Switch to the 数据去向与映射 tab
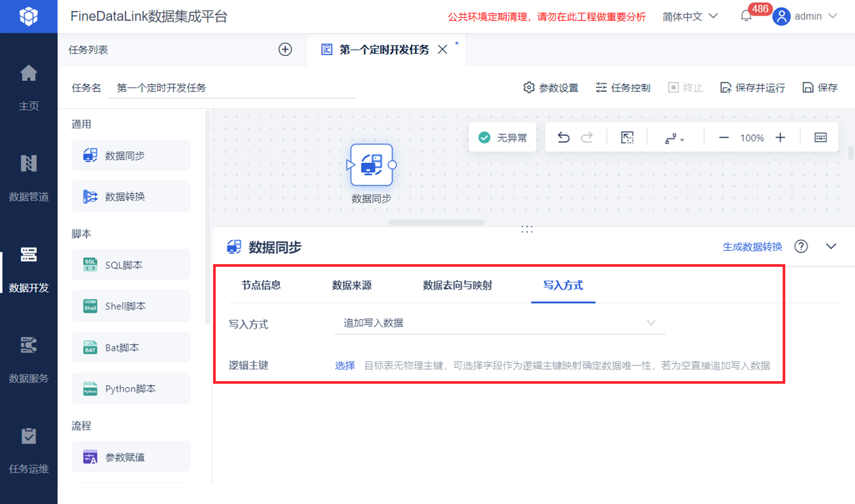 pyautogui.click(x=457, y=285)
